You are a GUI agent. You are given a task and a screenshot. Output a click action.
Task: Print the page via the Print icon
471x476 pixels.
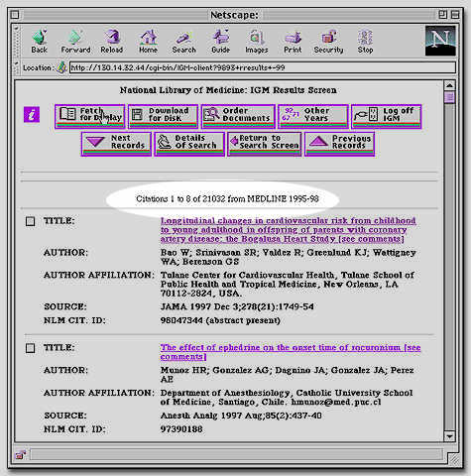pyautogui.click(x=293, y=41)
